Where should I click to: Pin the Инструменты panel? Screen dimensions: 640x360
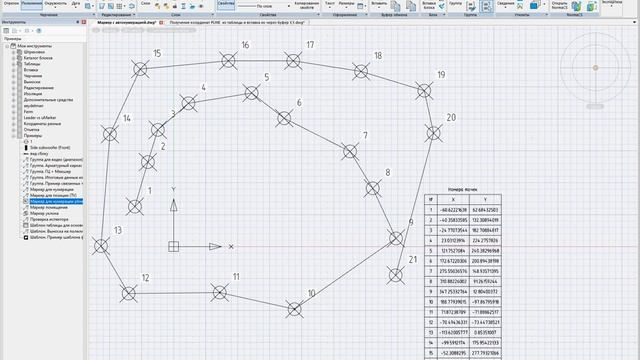[x=78, y=22]
